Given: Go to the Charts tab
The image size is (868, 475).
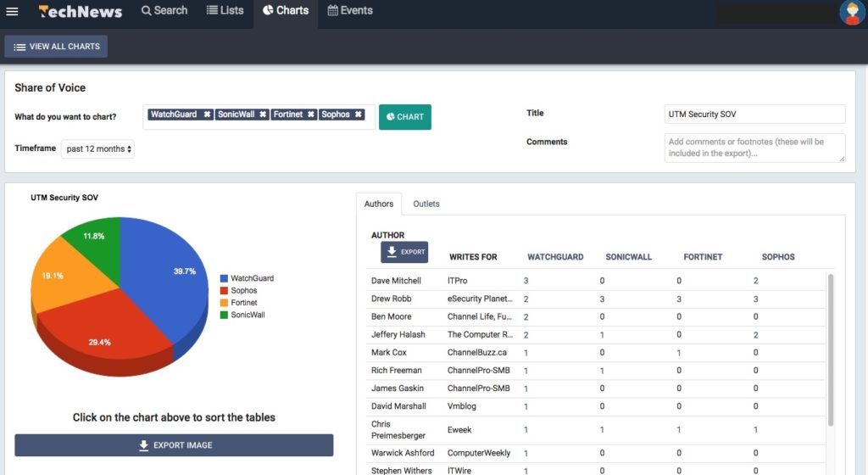Looking at the screenshot, I should [286, 12].
